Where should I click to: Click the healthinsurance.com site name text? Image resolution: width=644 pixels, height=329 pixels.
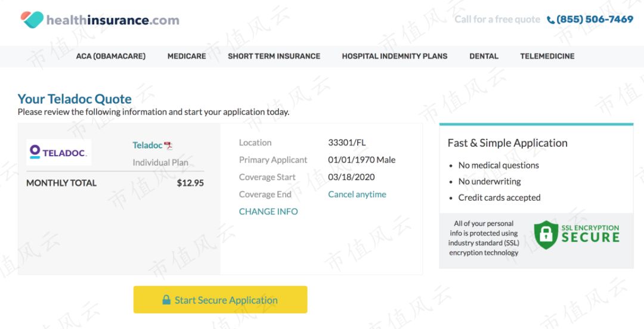click(113, 20)
